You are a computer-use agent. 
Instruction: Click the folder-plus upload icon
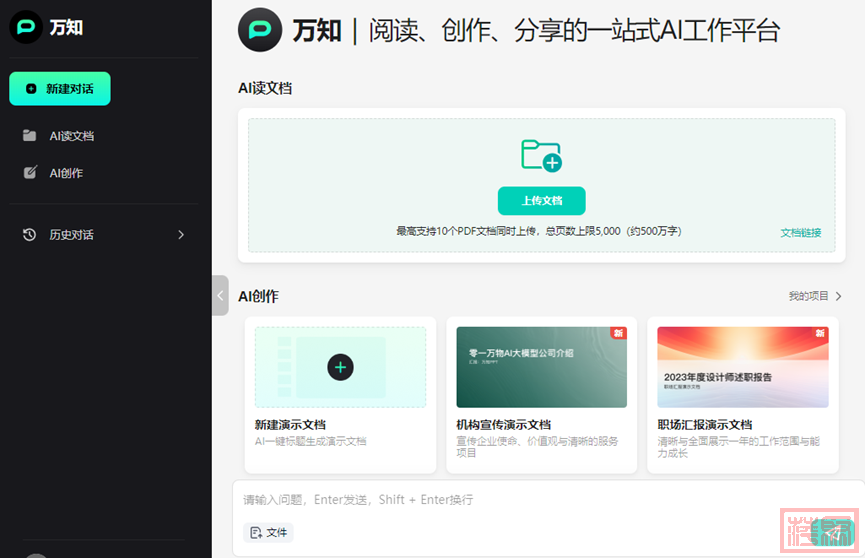pyautogui.click(x=541, y=155)
